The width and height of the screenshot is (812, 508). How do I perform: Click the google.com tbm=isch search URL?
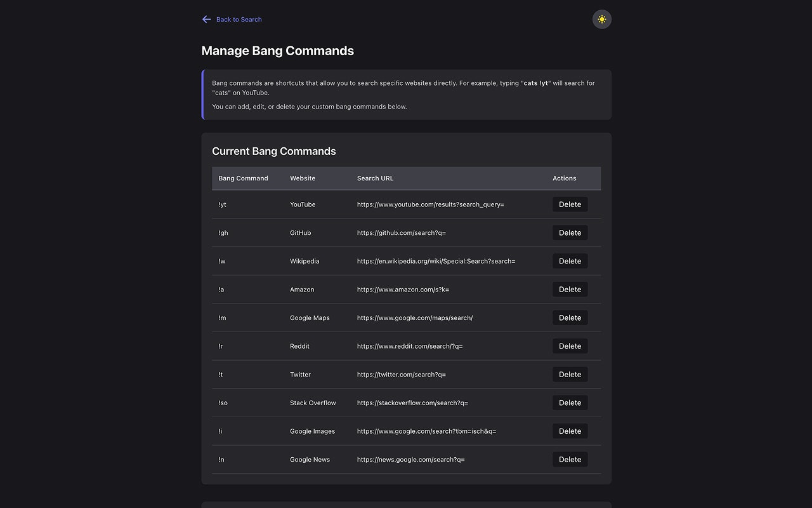427,431
